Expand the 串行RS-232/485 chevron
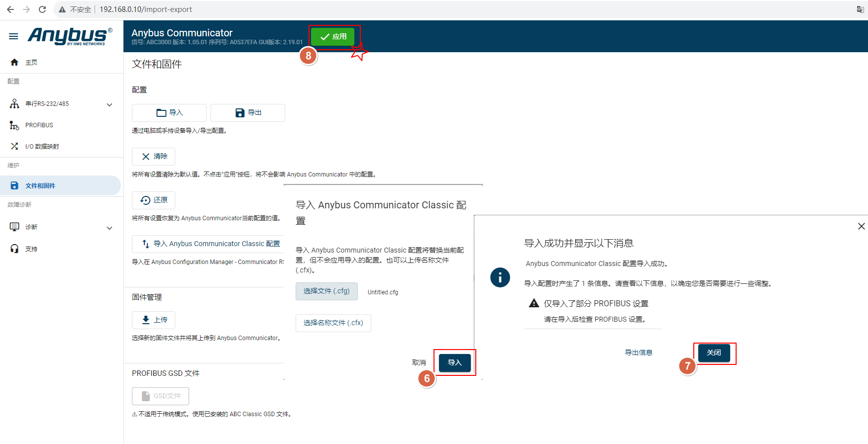This screenshot has height=444, width=868. pyautogui.click(x=109, y=105)
